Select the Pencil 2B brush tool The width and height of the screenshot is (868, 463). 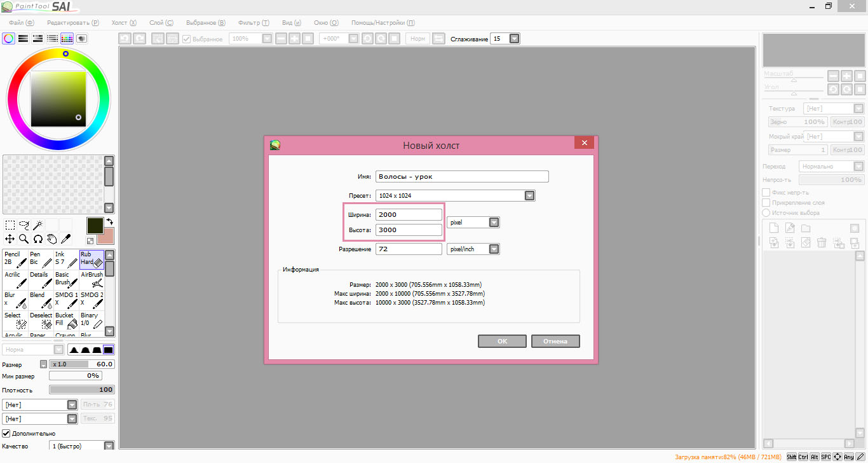tap(15, 258)
